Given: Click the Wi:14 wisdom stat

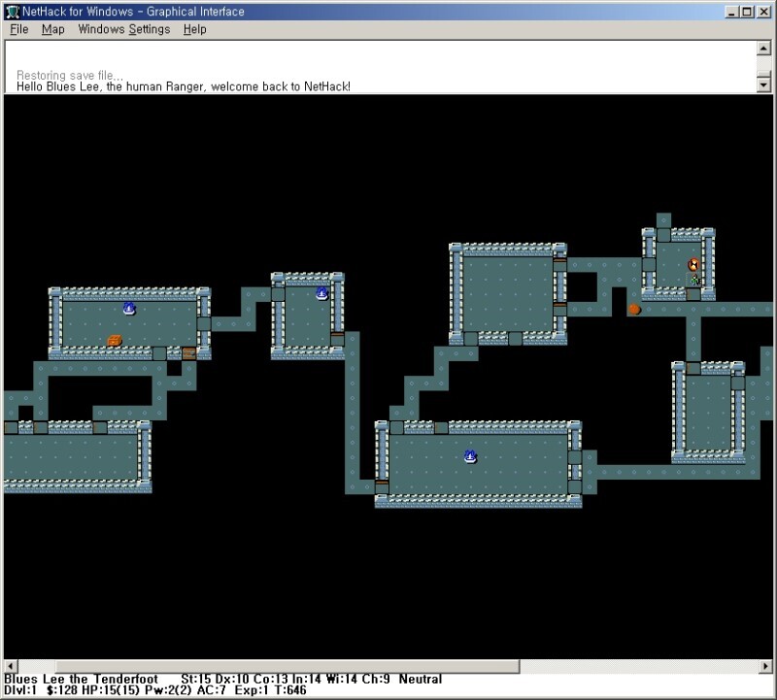Looking at the screenshot, I should (342, 679).
